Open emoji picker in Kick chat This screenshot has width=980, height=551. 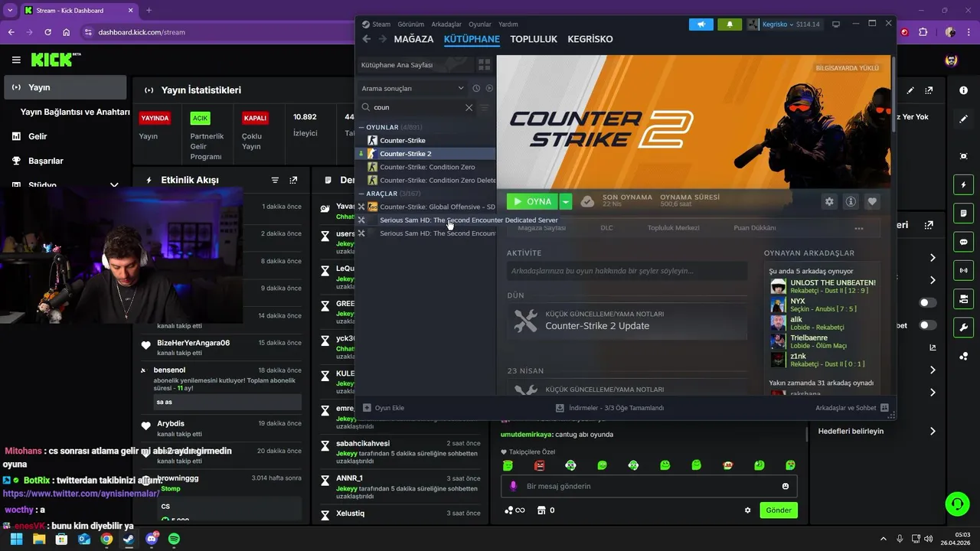786,486
